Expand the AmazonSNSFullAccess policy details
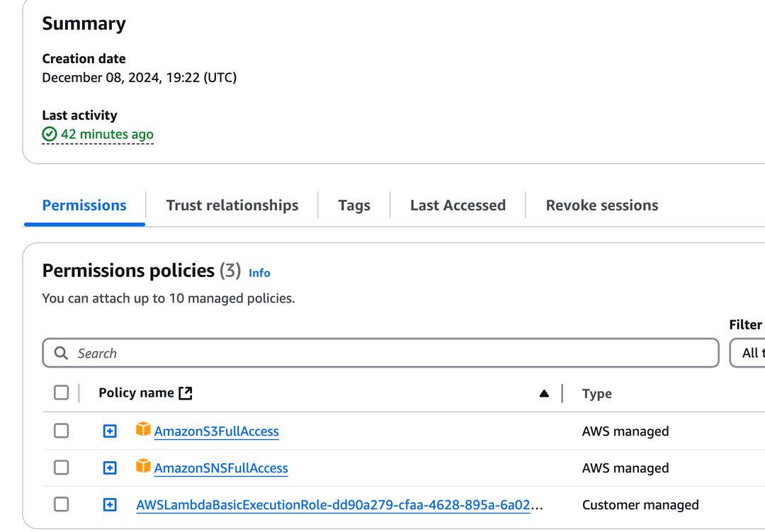The image size is (765, 532). (110, 468)
